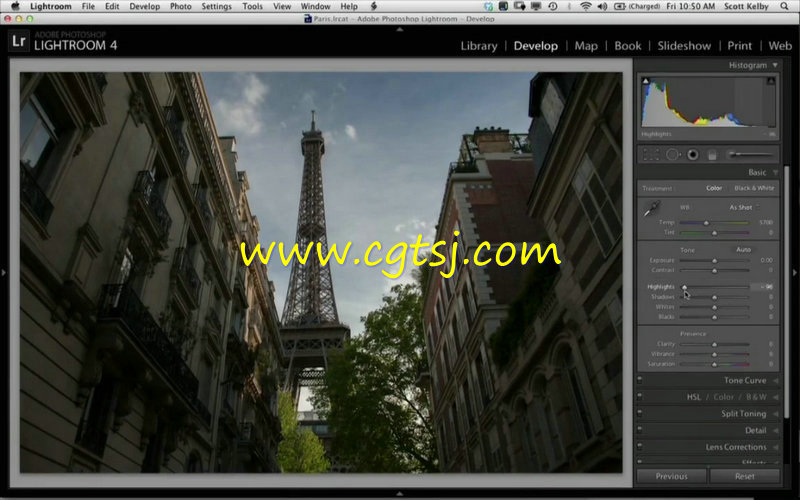
Task: Open the WB As Shot preset dropdown
Action: tap(743, 207)
